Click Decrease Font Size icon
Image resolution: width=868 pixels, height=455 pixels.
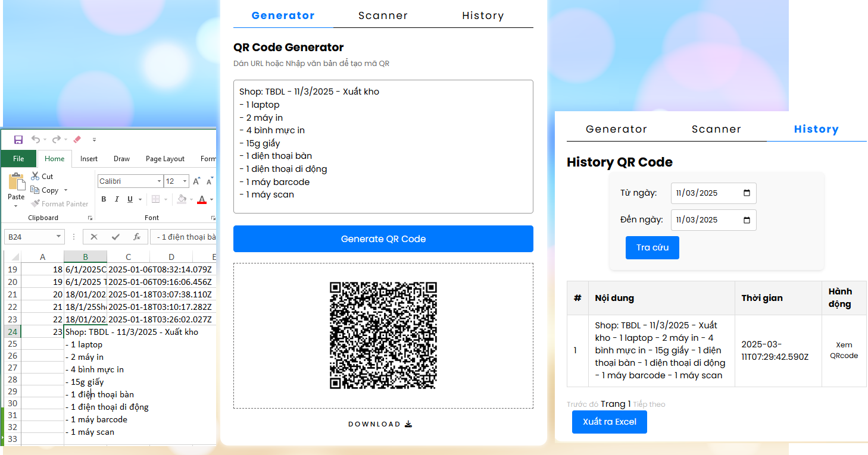click(209, 181)
